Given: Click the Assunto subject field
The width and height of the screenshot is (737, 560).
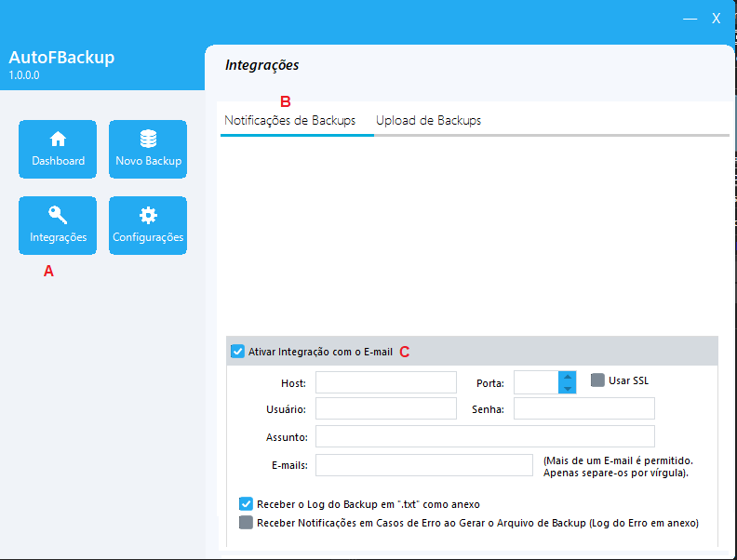Looking at the screenshot, I should [x=485, y=436].
